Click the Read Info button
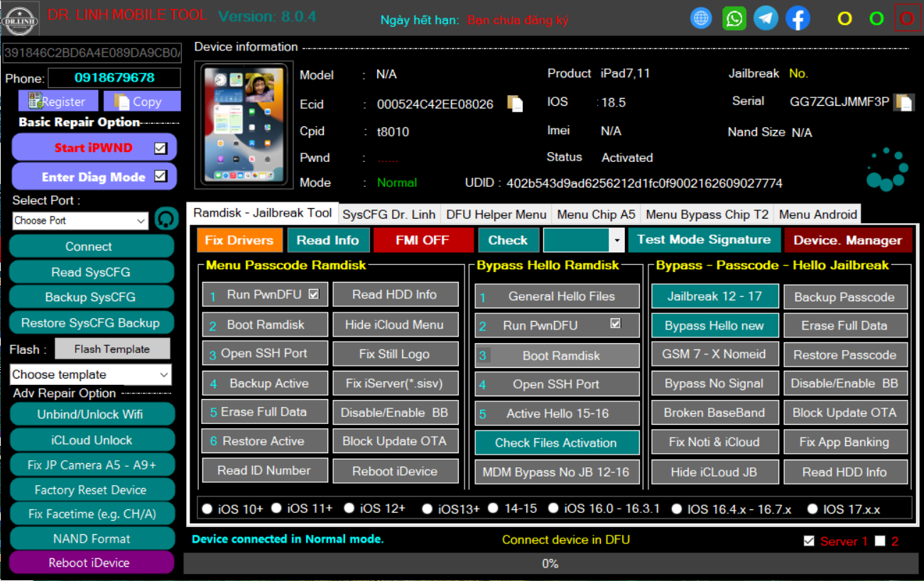The image size is (924, 581). pos(328,240)
